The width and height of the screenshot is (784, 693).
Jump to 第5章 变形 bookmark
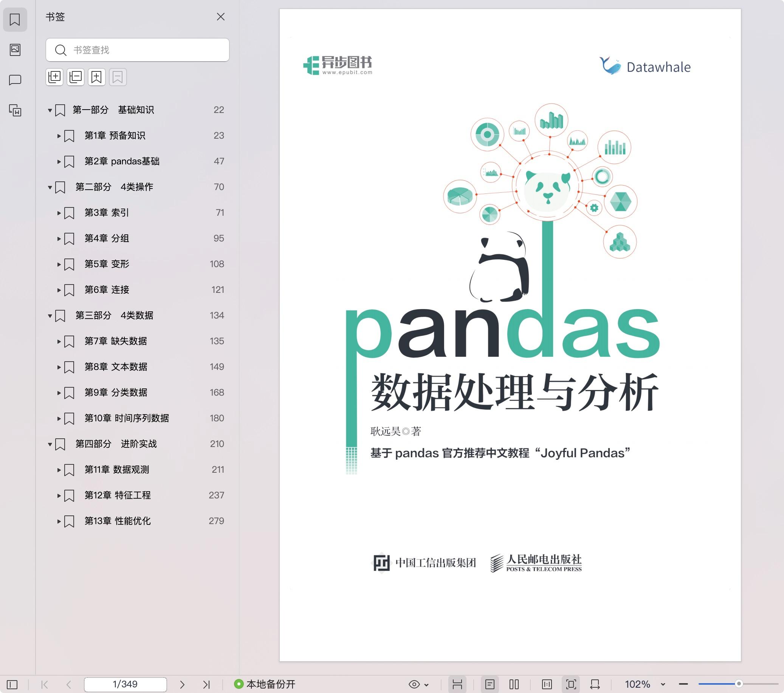[x=107, y=264]
